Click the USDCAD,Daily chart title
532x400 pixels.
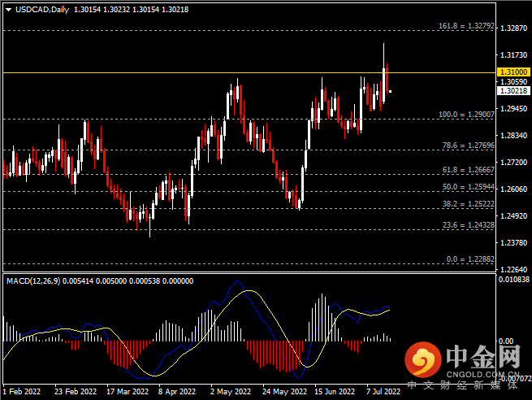pos(42,10)
